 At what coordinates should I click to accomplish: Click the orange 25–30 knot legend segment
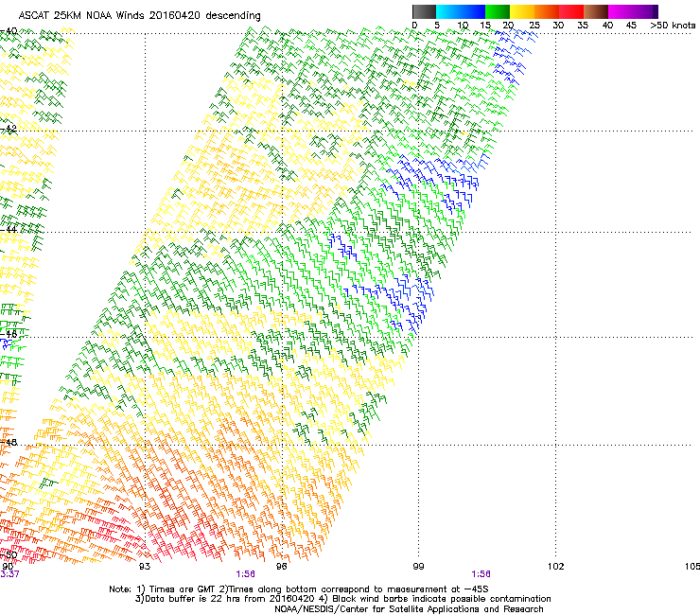tap(547, 11)
